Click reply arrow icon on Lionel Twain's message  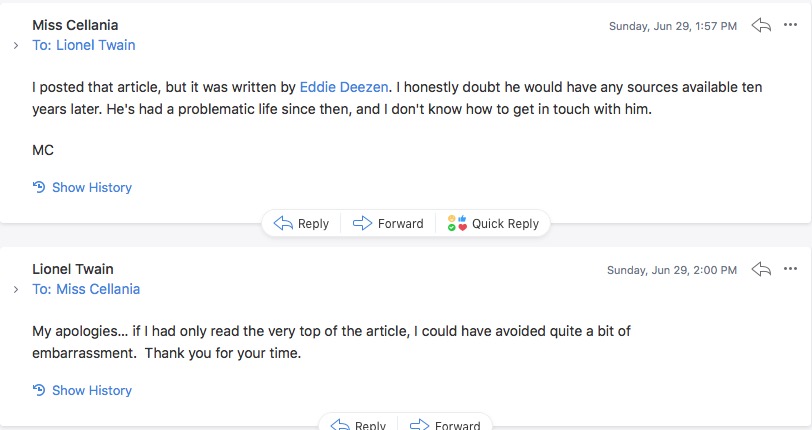click(x=761, y=269)
